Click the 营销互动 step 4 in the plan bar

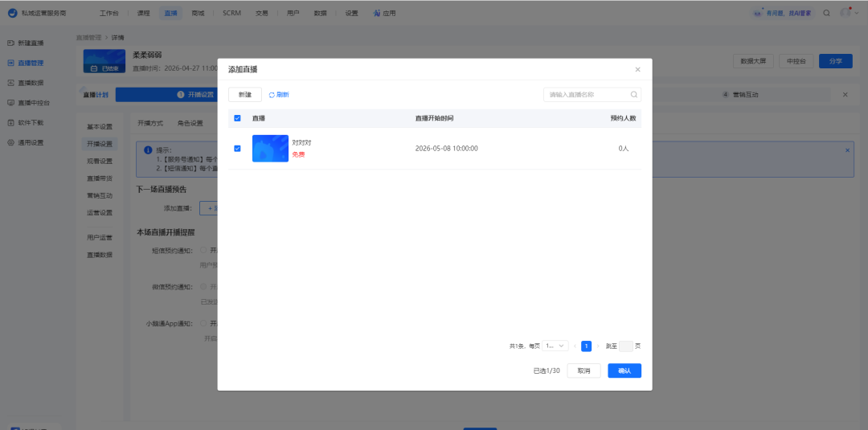coord(740,95)
